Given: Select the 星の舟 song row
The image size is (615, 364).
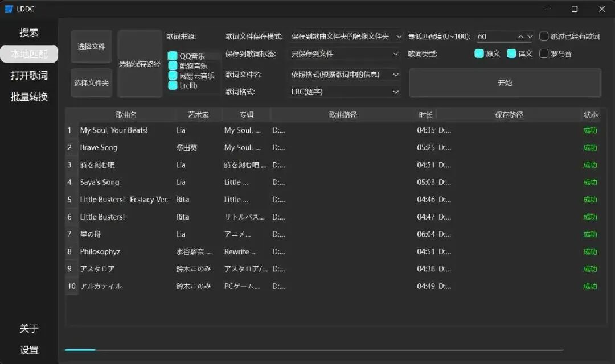Looking at the screenshot, I should [333, 234].
